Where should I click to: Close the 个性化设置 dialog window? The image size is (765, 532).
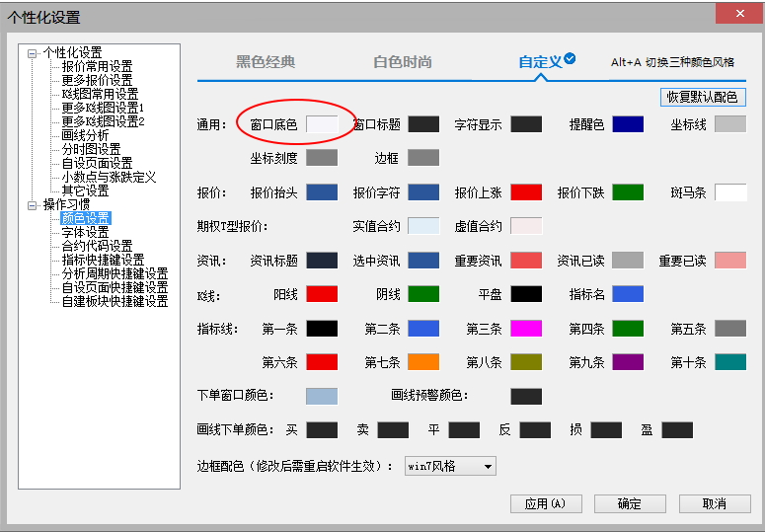(740, 15)
